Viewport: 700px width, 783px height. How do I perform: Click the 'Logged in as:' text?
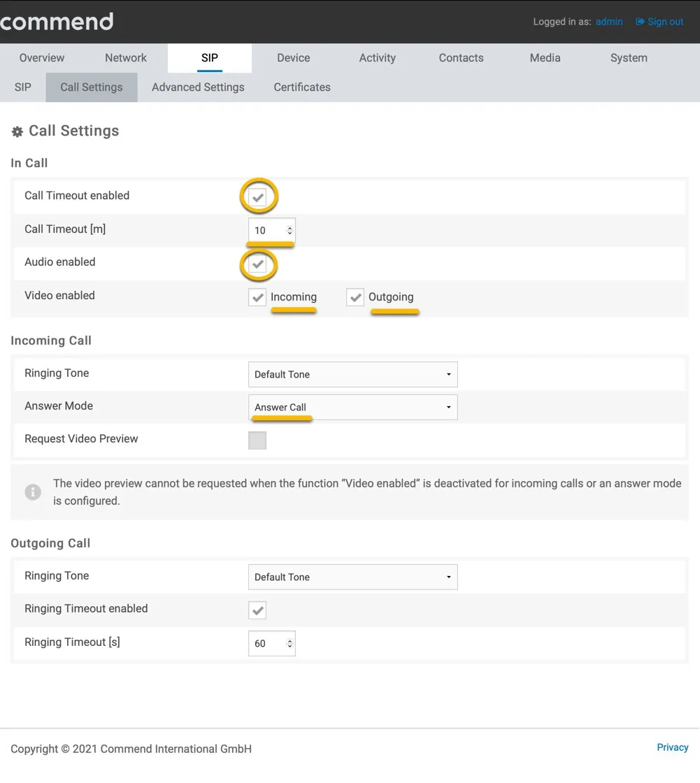pos(562,22)
